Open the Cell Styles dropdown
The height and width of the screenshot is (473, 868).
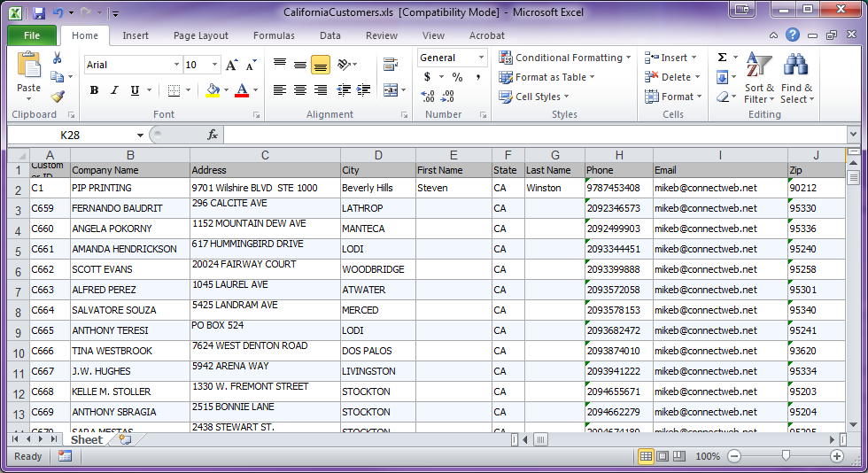click(534, 97)
